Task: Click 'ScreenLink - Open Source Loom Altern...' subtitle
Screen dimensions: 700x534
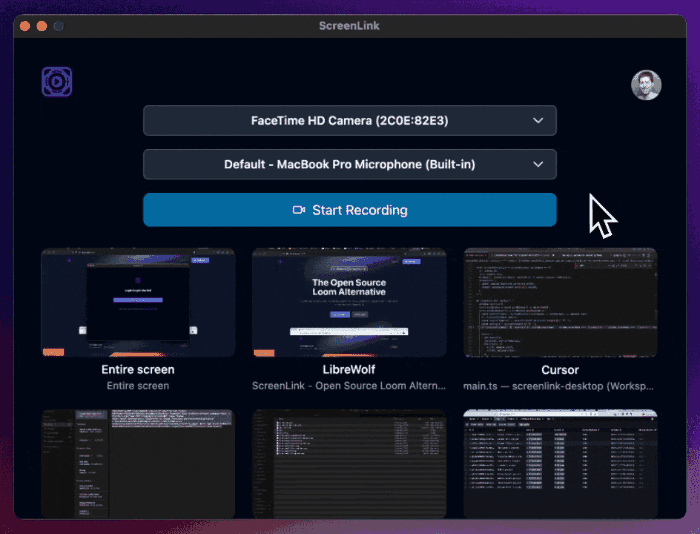Action: point(349,386)
